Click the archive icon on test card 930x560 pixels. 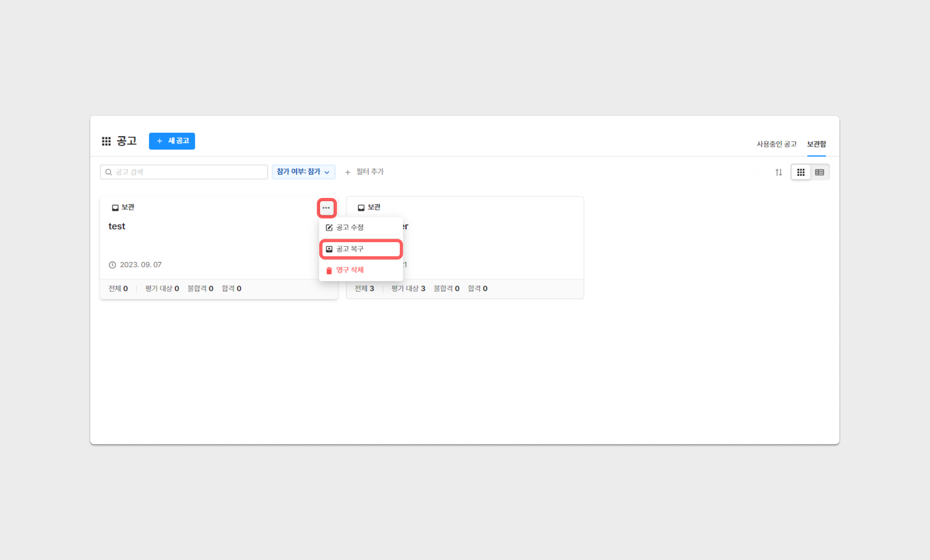click(x=115, y=208)
